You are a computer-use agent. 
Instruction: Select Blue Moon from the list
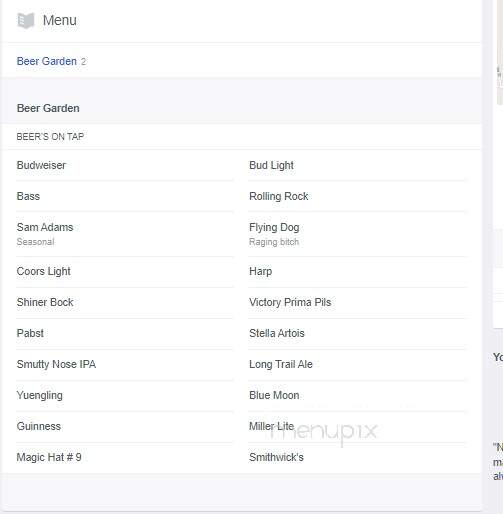point(274,395)
